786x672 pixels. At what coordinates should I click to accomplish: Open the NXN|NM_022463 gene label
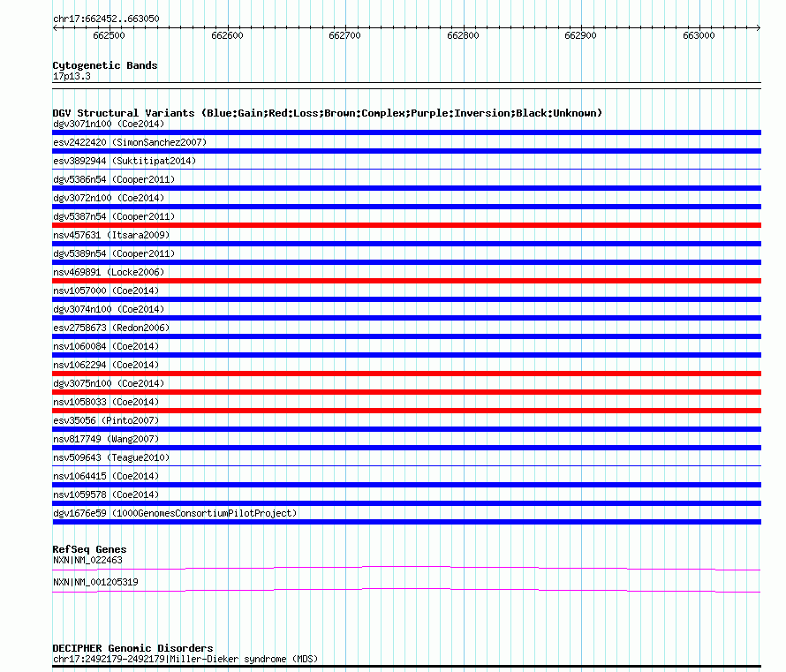pos(87,560)
